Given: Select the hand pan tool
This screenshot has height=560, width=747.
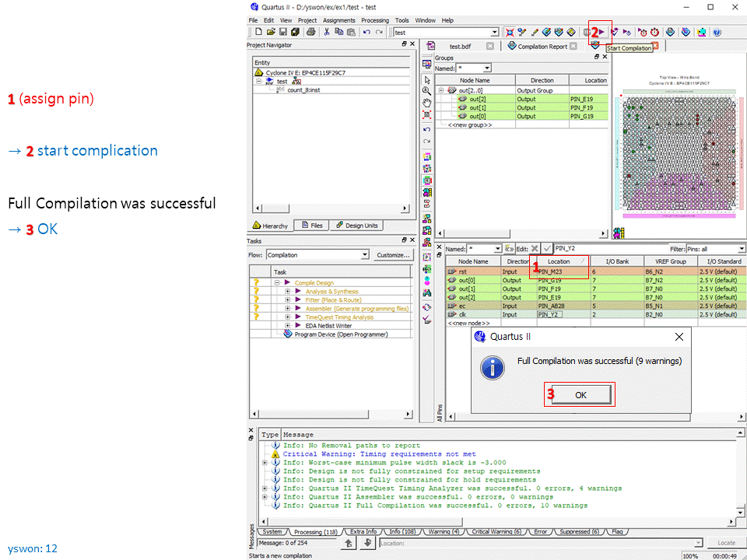Looking at the screenshot, I should [x=427, y=103].
